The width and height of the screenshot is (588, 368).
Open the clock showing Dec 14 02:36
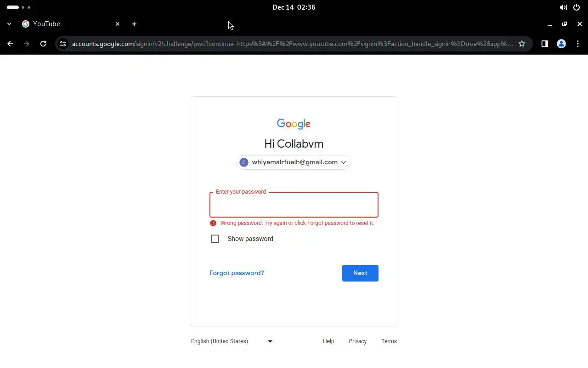tap(294, 7)
